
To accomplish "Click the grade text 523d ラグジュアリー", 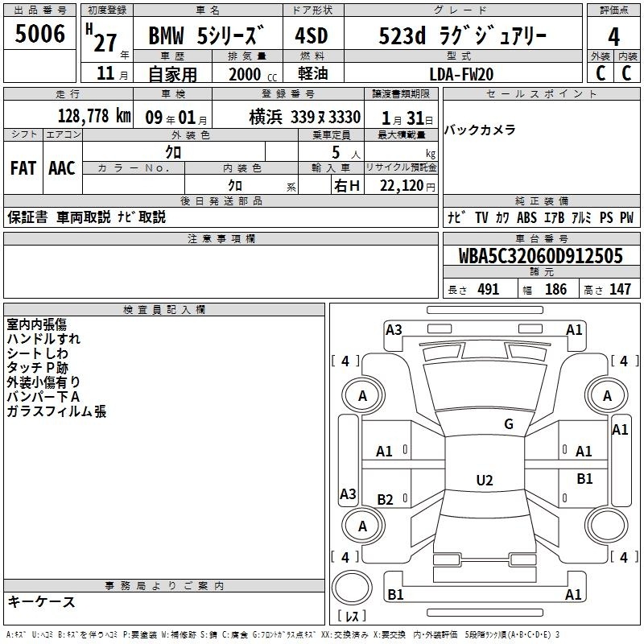I will [461, 36].
